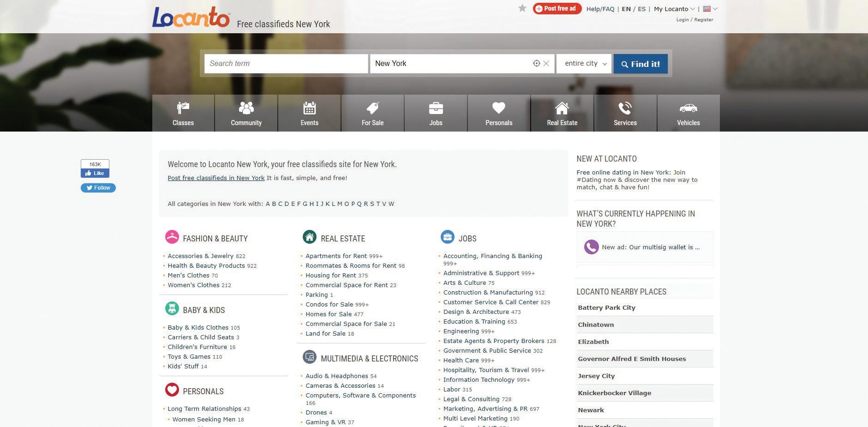Click the Register link
Image resolution: width=868 pixels, height=427 pixels.
point(704,20)
